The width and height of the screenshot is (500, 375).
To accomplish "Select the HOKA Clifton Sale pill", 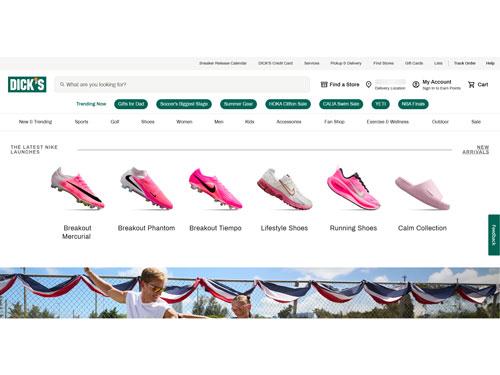I will click(x=288, y=104).
